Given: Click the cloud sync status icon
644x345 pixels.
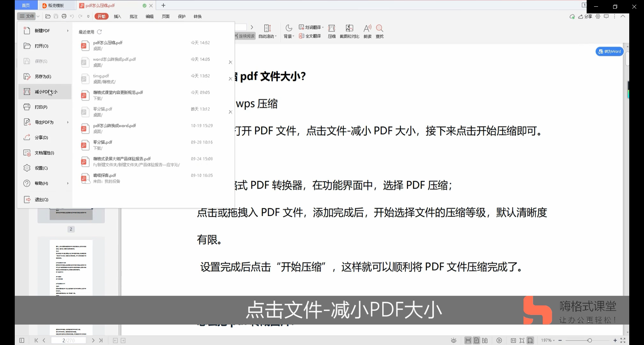Looking at the screenshot, I should click(x=572, y=16).
